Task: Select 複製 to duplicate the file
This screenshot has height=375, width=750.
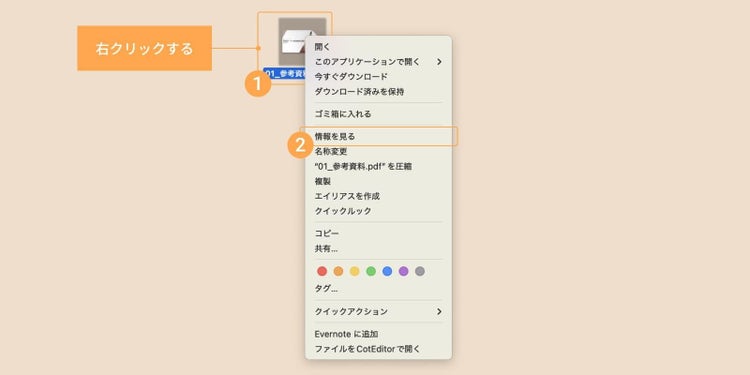Action: (378, 181)
